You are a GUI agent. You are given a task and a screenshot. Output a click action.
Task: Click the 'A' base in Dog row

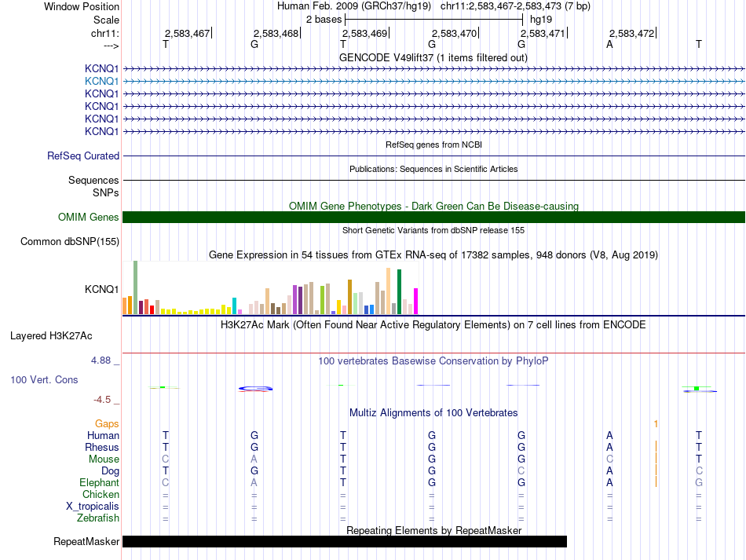coord(609,471)
